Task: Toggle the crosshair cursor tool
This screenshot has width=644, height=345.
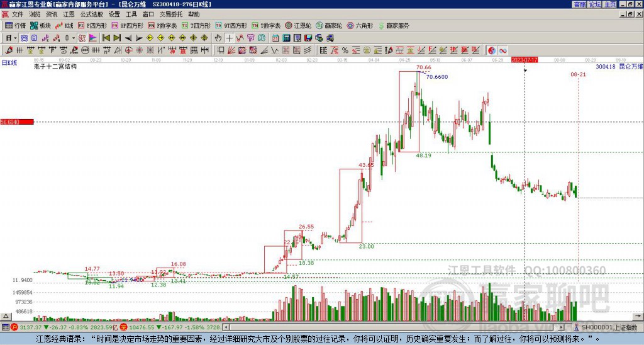Action: tap(229, 38)
